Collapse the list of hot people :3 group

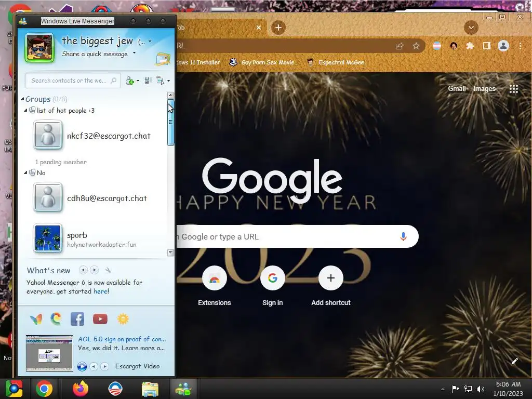pyautogui.click(x=26, y=110)
